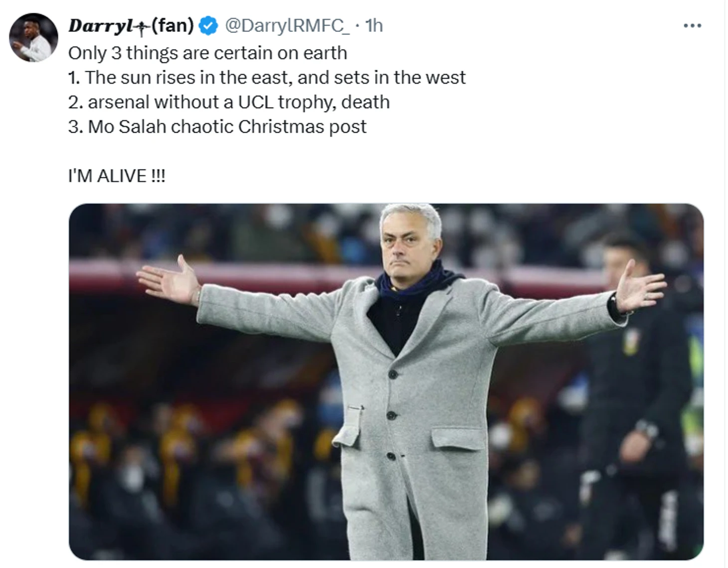
Task: Click the (fan) label in the name
Action: 172,25
